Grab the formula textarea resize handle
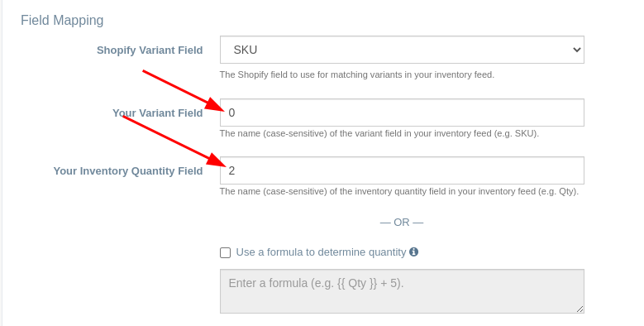 pos(580,309)
